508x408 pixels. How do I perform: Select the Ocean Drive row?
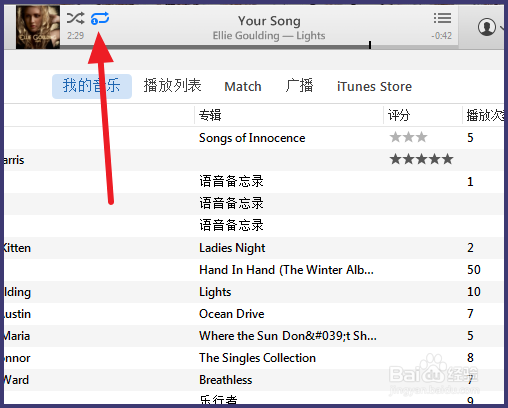[254, 314]
